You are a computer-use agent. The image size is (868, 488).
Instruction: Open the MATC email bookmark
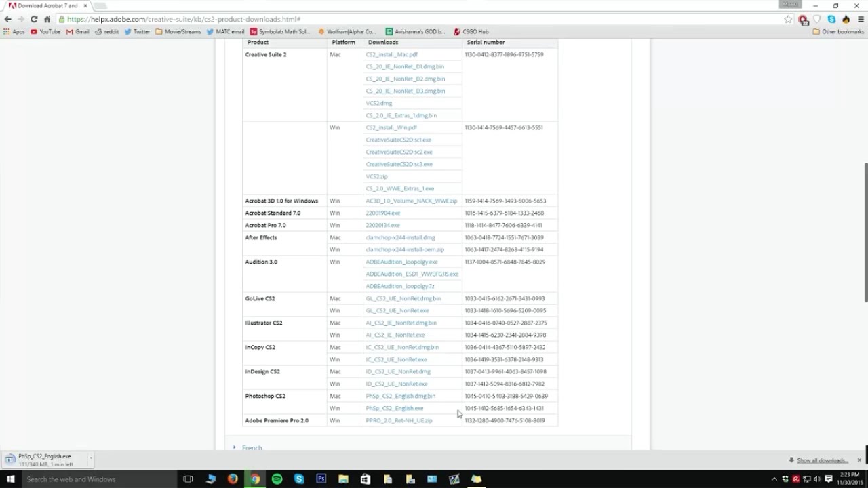225,31
